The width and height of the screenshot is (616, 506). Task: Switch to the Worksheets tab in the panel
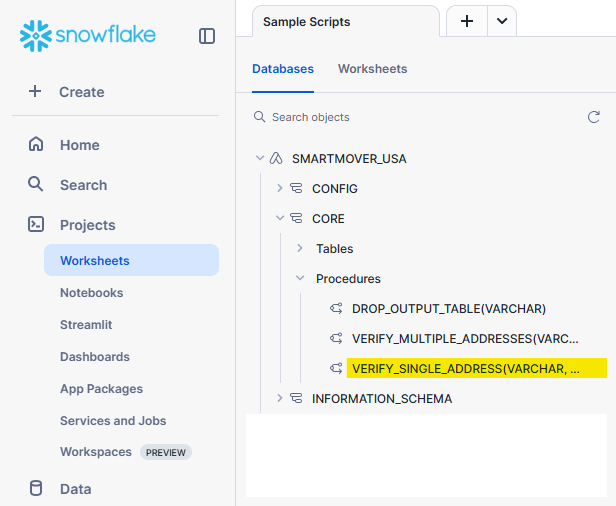[x=372, y=69]
